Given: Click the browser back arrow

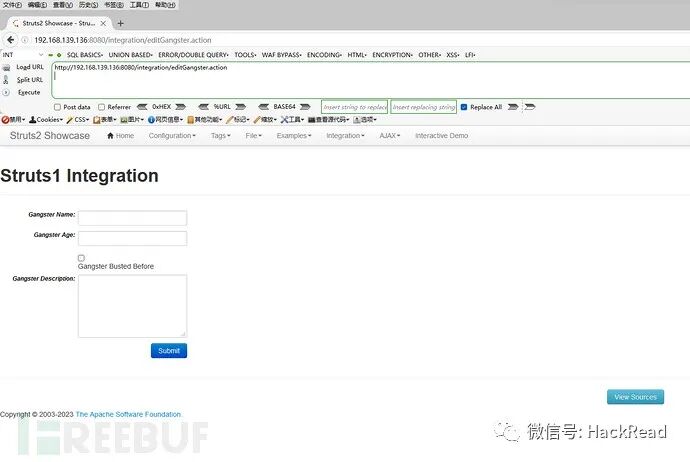Looking at the screenshot, I should pyautogui.click(x=11, y=40).
